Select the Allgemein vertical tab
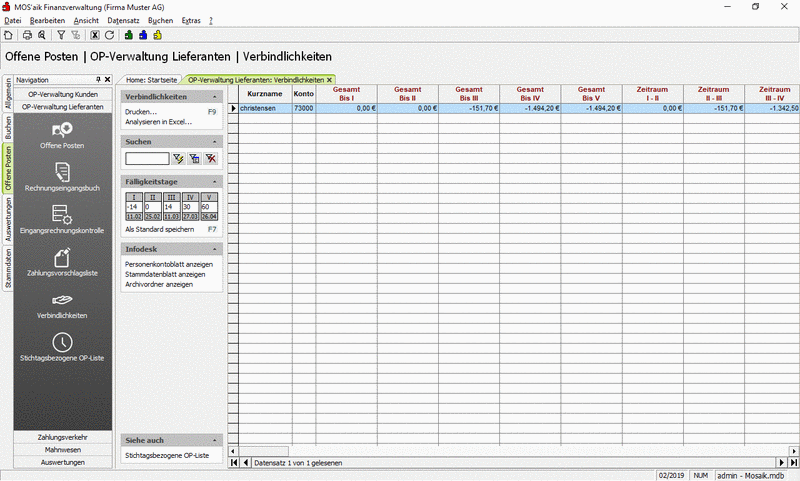This screenshot has height=481, width=800. tap(8, 93)
